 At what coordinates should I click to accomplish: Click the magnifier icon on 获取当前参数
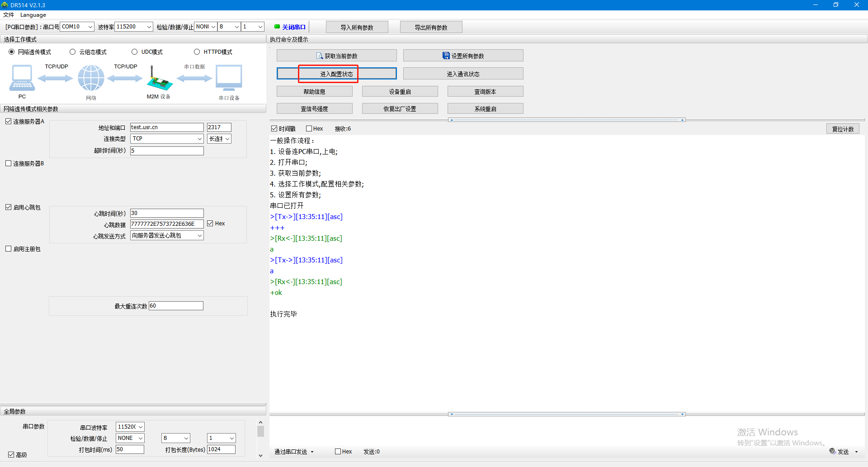[320, 56]
